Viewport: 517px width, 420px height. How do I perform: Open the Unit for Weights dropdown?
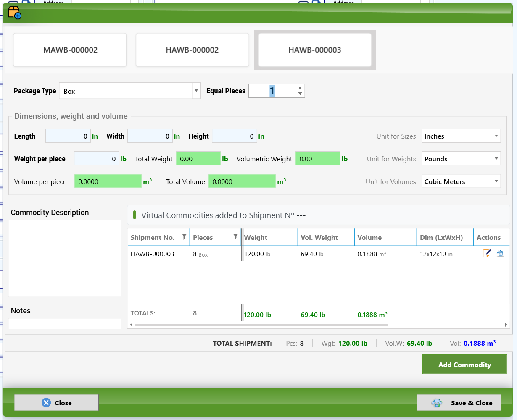click(x=496, y=159)
